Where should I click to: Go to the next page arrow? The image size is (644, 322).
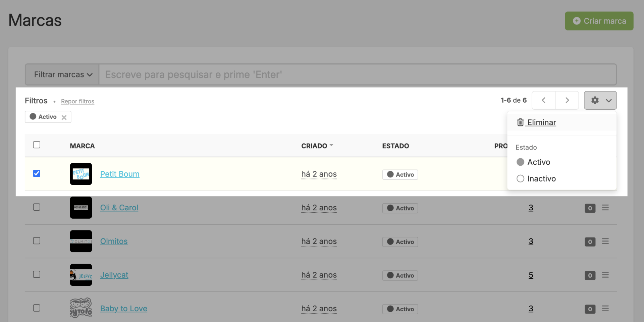click(567, 100)
